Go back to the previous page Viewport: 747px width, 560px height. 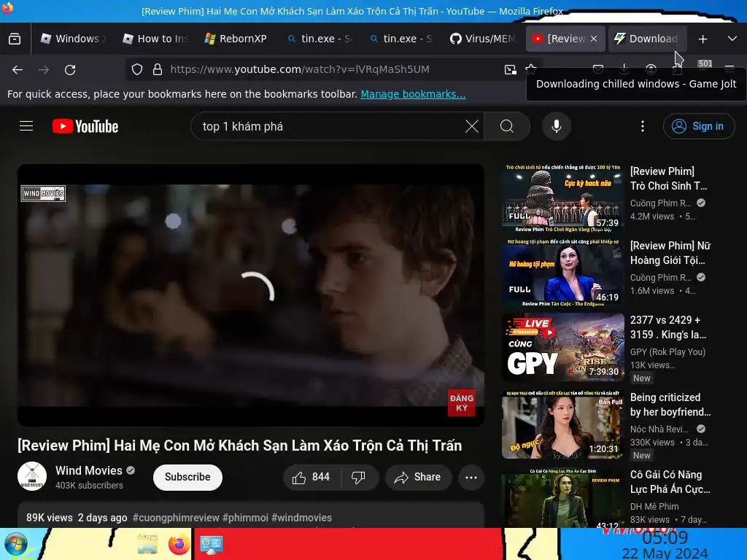tap(18, 70)
